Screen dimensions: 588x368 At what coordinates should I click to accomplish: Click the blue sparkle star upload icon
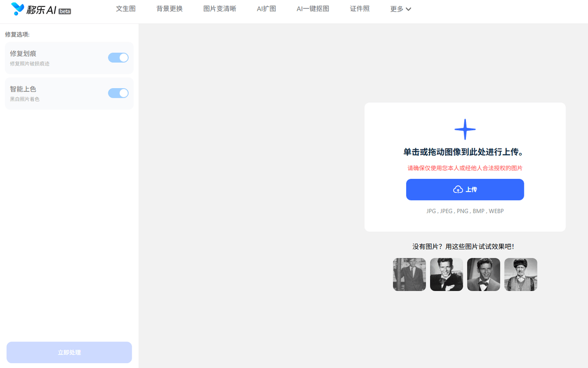point(465,129)
